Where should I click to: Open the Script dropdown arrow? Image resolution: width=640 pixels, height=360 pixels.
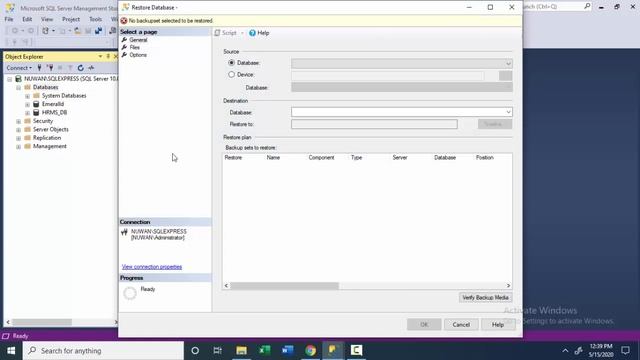[242, 33]
